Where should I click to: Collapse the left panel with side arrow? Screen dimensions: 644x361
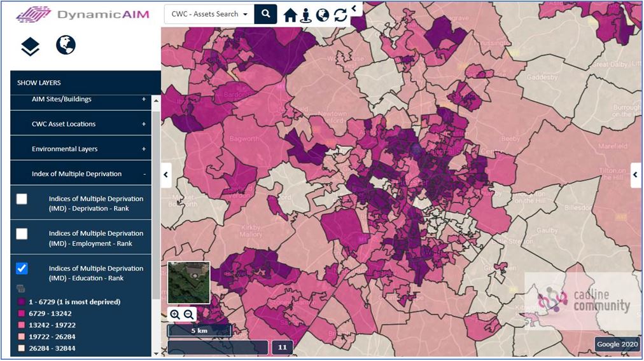[x=165, y=175]
